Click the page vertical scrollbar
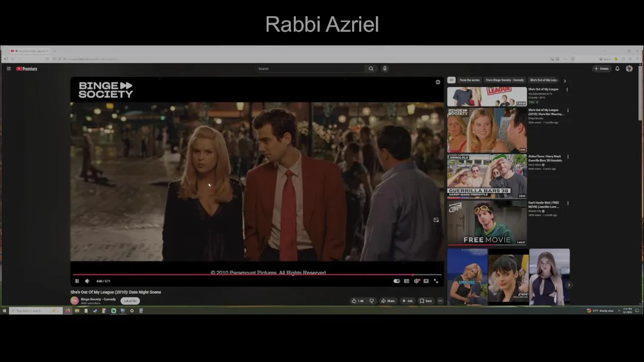 640,93
